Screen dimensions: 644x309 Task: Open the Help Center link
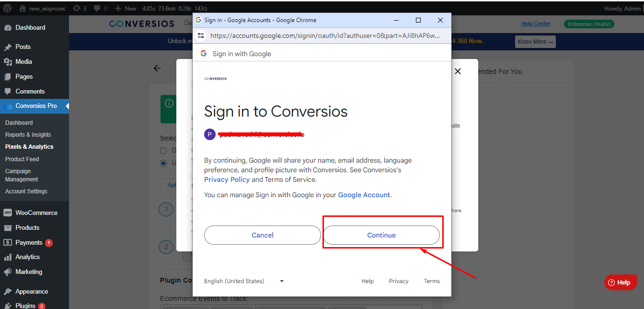coord(536,24)
